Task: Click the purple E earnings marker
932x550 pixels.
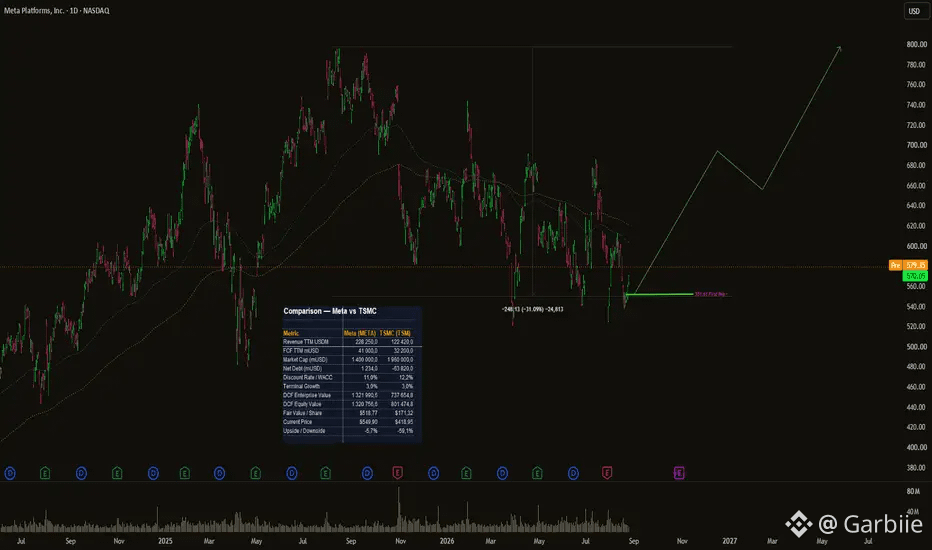Action: [x=679, y=473]
